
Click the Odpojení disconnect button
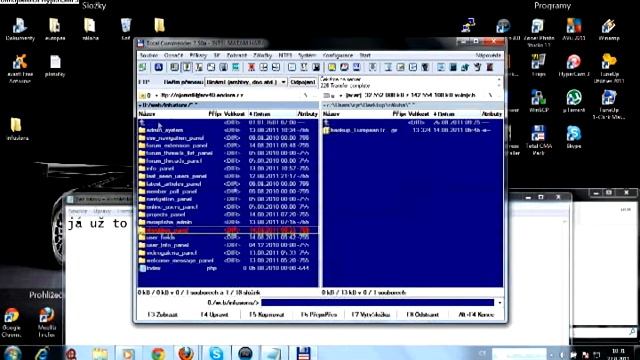302,82
